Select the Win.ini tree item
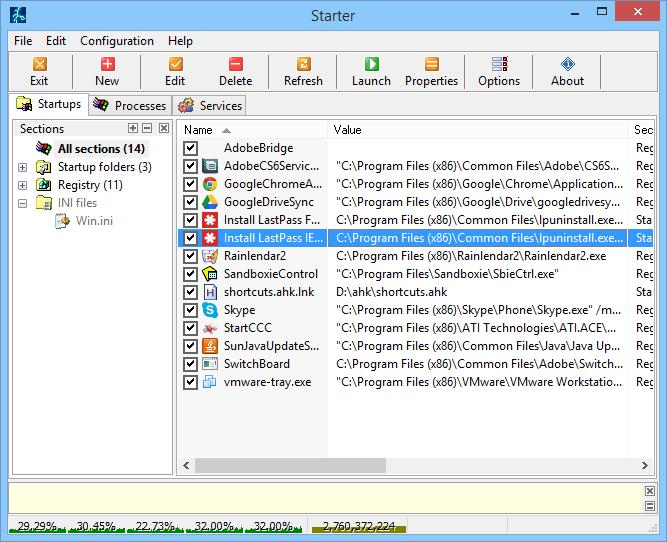The height and width of the screenshot is (542, 667). tap(94, 221)
